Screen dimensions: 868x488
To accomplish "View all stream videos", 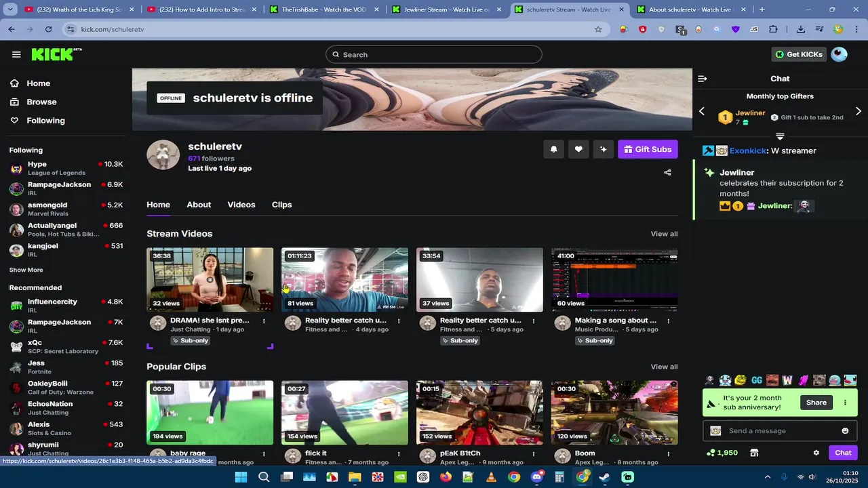I will (664, 234).
